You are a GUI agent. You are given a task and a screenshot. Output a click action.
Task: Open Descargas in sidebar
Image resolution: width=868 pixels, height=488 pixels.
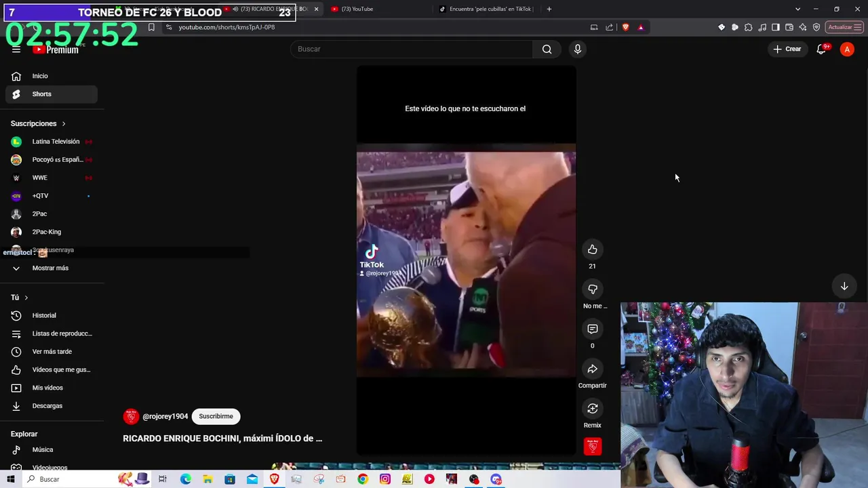pos(52,406)
